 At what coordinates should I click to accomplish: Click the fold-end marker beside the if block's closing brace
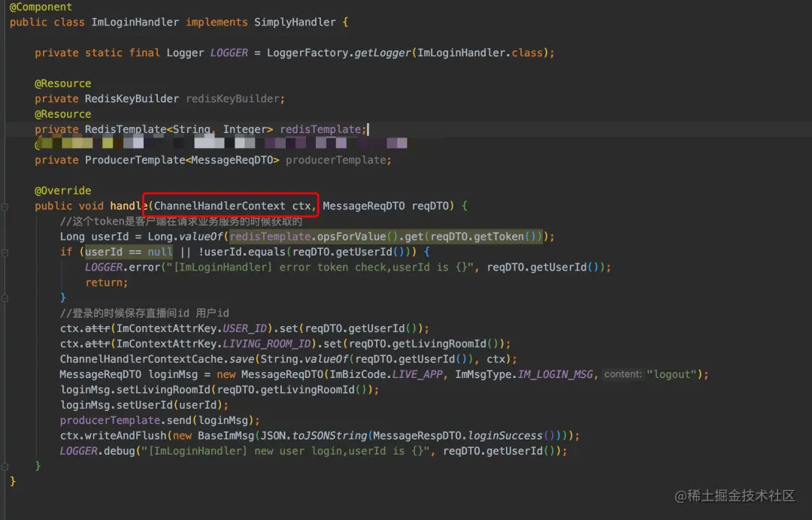coord(5,298)
